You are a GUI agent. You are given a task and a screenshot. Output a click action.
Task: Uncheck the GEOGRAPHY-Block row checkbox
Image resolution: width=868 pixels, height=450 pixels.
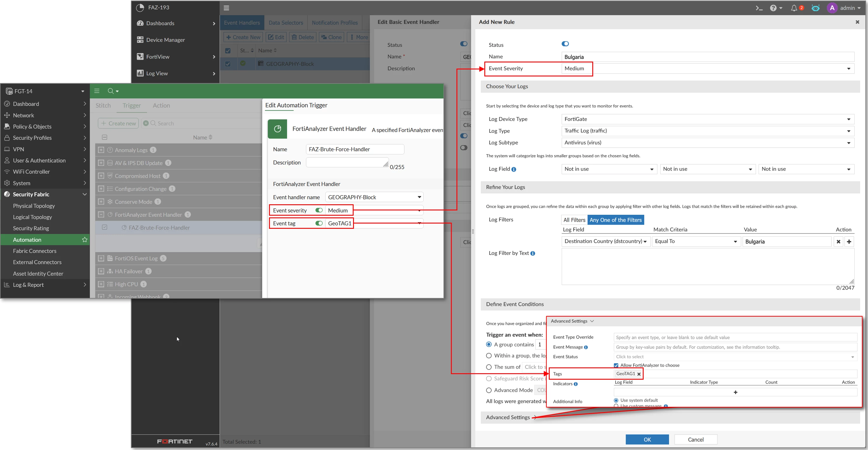(x=228, y=64)
